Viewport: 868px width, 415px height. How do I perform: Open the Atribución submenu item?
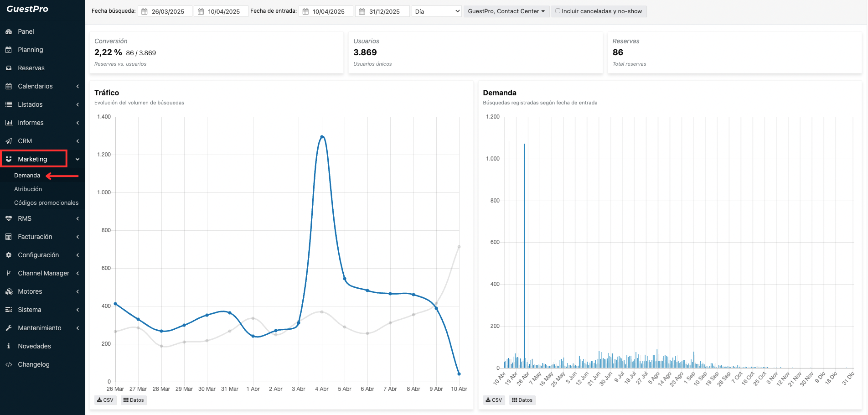(28, 189)
